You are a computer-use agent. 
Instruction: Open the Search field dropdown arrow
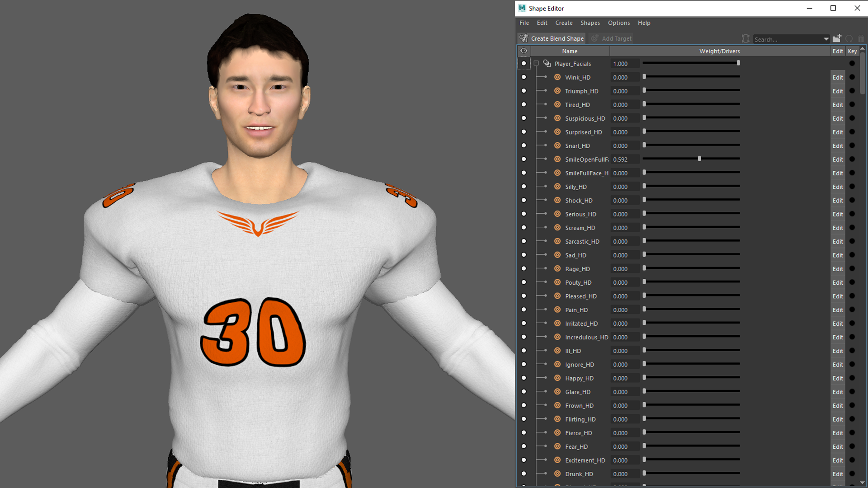coord(826,39)
